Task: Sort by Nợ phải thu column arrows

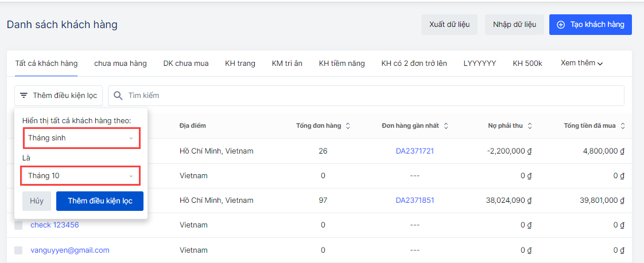Action: pyautogui.click(x=530, y=126)
